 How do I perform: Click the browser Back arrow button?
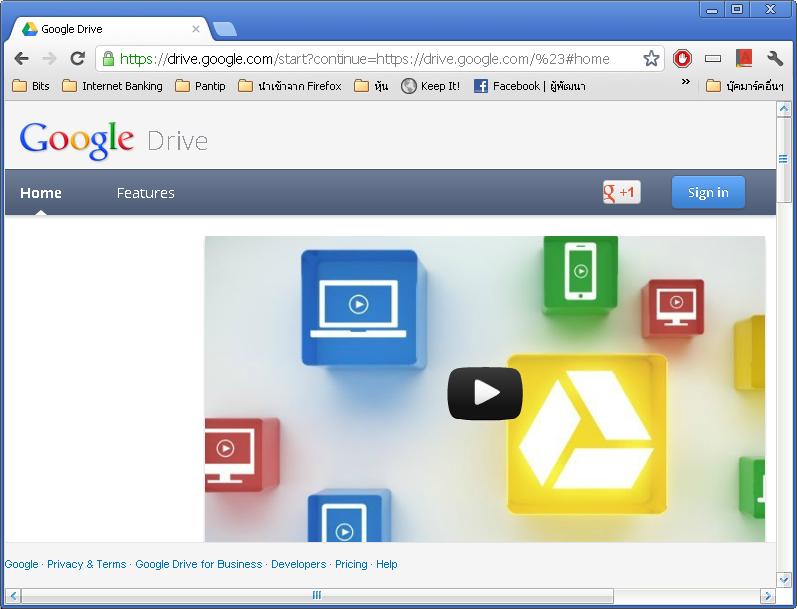click(22, 59)
